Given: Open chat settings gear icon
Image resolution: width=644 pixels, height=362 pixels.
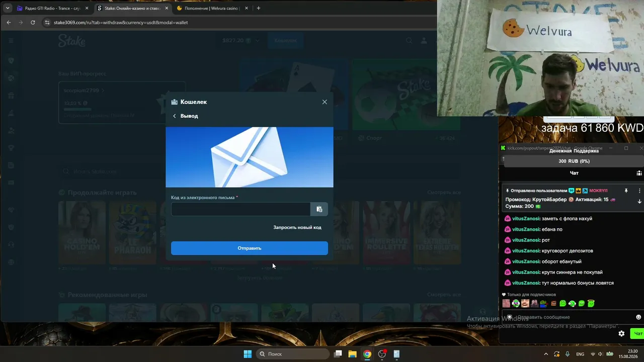Looking at the screenshot, I should click(621, 333).
